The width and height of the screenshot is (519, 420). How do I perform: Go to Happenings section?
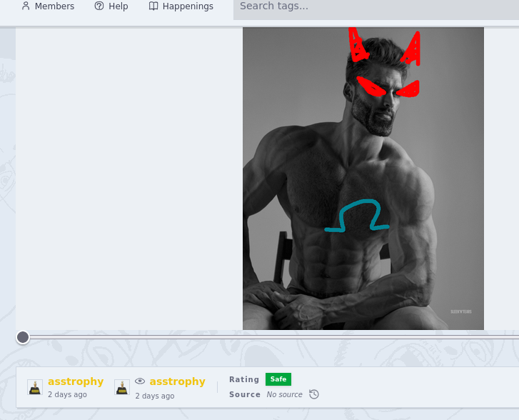coord(181,6)
